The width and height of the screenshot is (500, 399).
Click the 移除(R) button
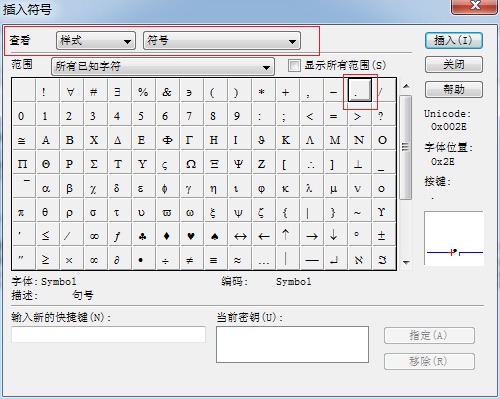(429, 361)
